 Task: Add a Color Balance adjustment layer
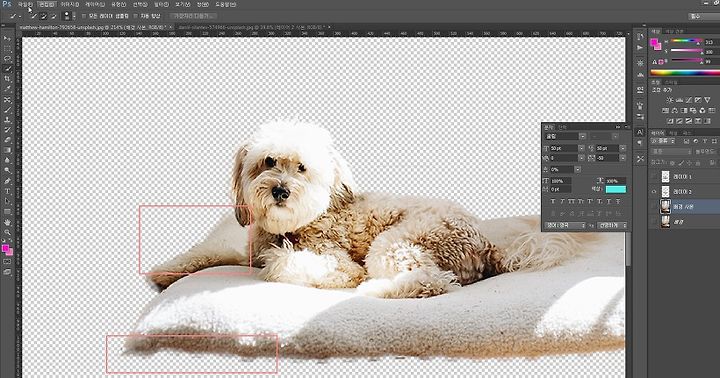[675, 110]
